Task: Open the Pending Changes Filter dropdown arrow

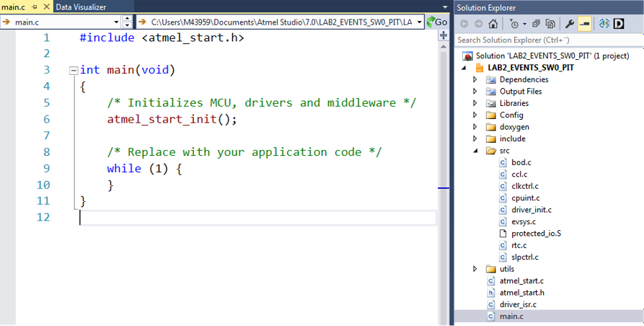Action: click(524, 25)
